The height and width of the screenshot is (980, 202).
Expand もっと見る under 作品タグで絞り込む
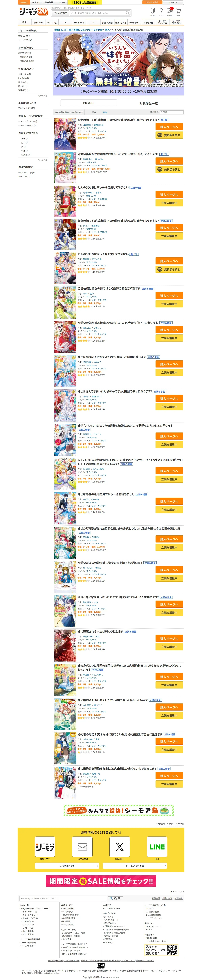tap(43, 160)
